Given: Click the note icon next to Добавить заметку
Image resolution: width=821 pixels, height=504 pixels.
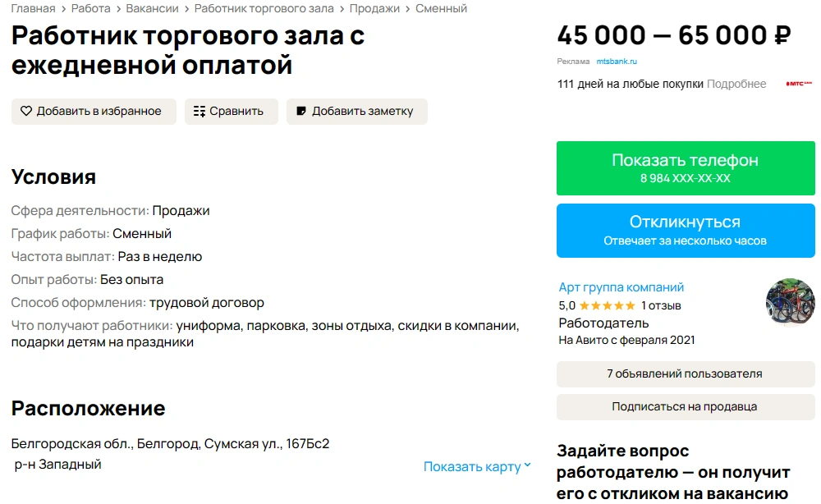Looking at the screenshot, I should [301, 112].
